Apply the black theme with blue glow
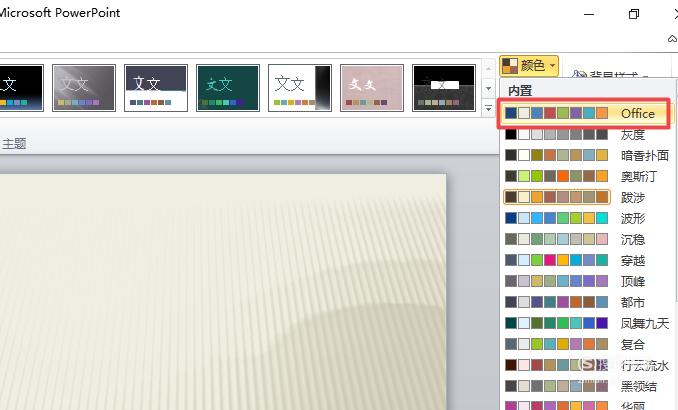Screen dimensions: 678x410 pyautogui.click(x=22, y=88)
